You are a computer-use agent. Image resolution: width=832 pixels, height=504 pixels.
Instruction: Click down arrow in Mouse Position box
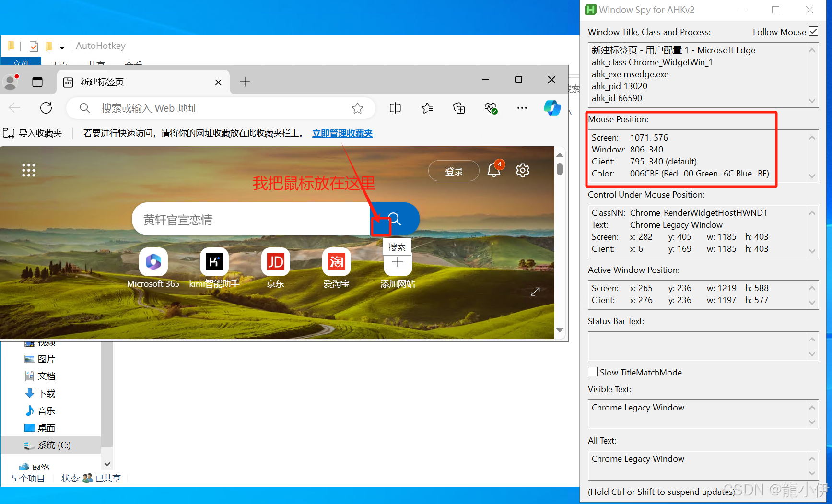click(812, 176)
